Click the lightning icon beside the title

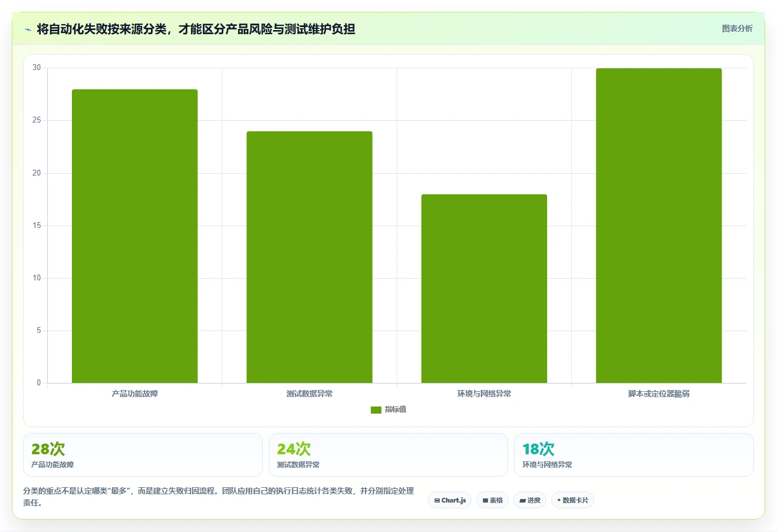click(28, 29)
